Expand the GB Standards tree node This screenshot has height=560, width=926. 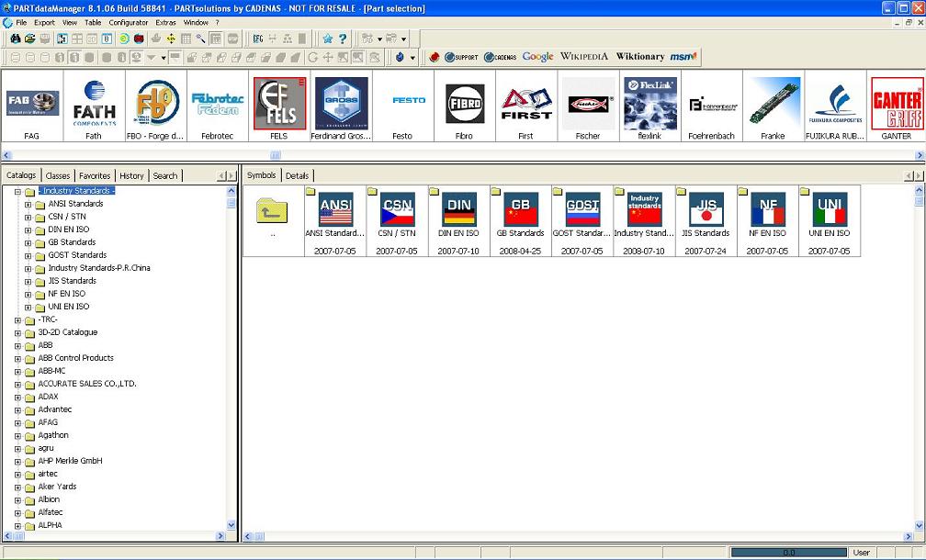(x=28, y=243)
